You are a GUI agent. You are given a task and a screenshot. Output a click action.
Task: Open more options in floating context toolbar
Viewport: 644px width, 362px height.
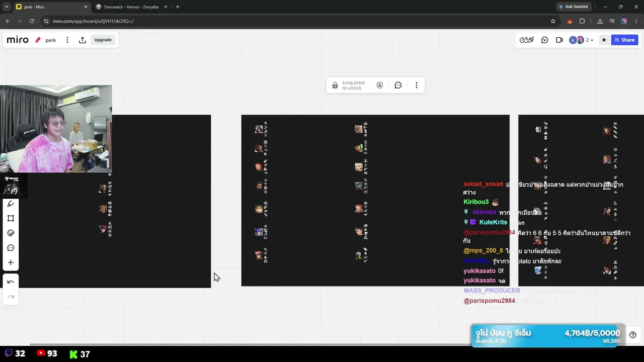tap(417, 85)
